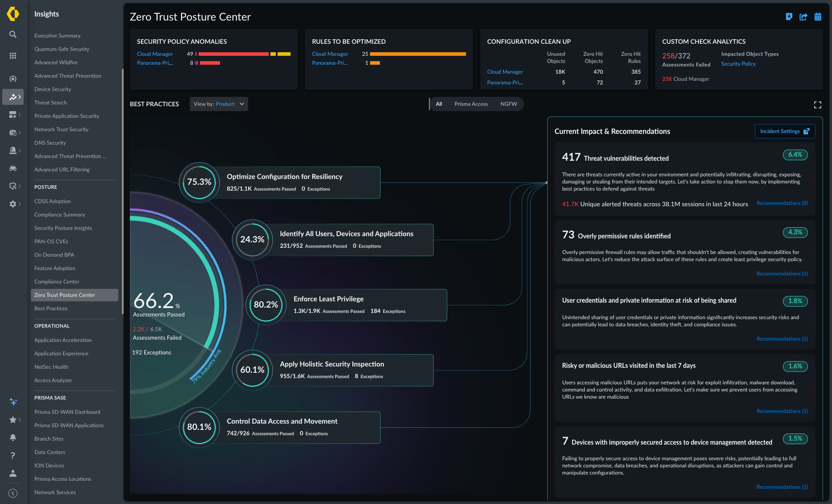Open Cloud Manager link in Configuration Clean Up

(x=505, y=72)
